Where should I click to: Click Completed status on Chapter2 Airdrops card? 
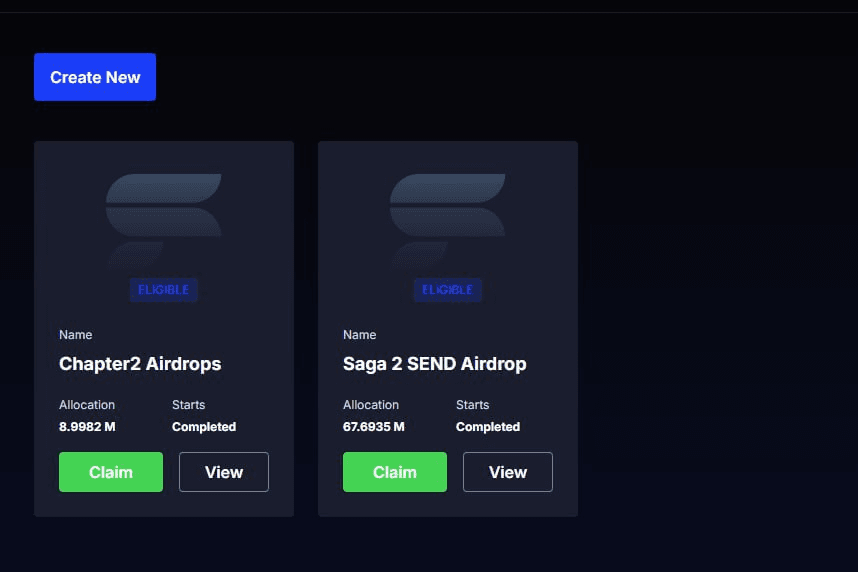[204, 427]
